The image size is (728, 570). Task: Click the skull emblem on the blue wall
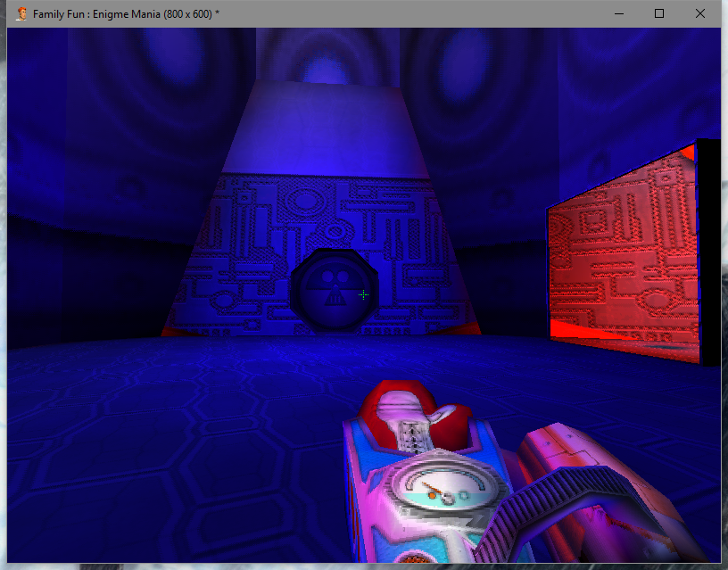click(335, 291)
